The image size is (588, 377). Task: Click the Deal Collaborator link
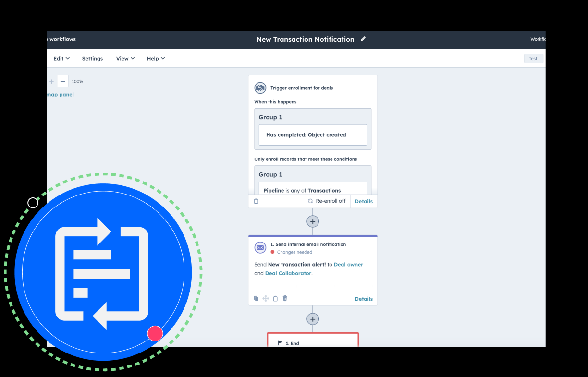coord(288,274)
